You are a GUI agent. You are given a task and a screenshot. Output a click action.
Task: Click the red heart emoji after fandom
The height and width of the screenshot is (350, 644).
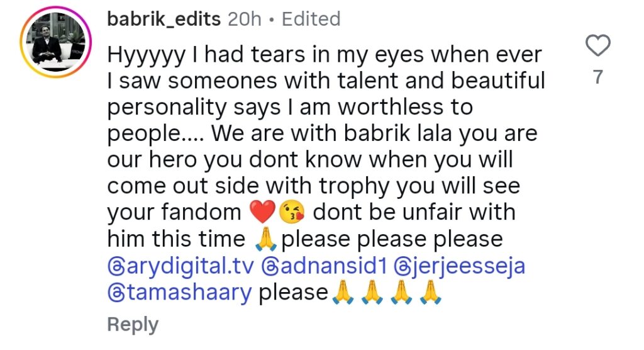(x=263, y=212)
